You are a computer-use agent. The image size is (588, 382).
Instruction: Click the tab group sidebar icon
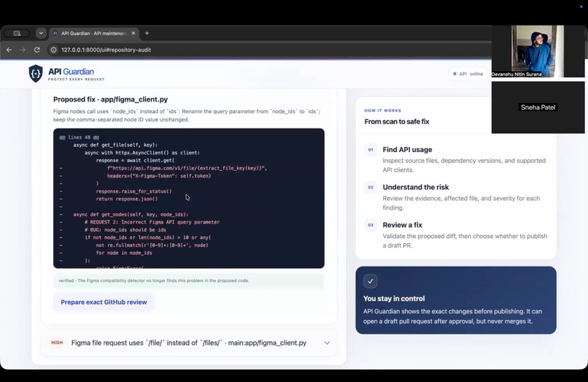pos(17,33)
